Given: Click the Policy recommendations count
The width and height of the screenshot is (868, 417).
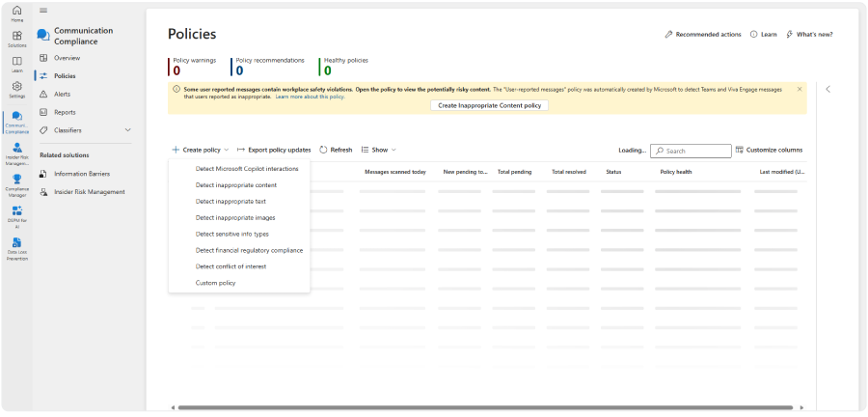Looking at the screenshot, I should click(240, 70).
